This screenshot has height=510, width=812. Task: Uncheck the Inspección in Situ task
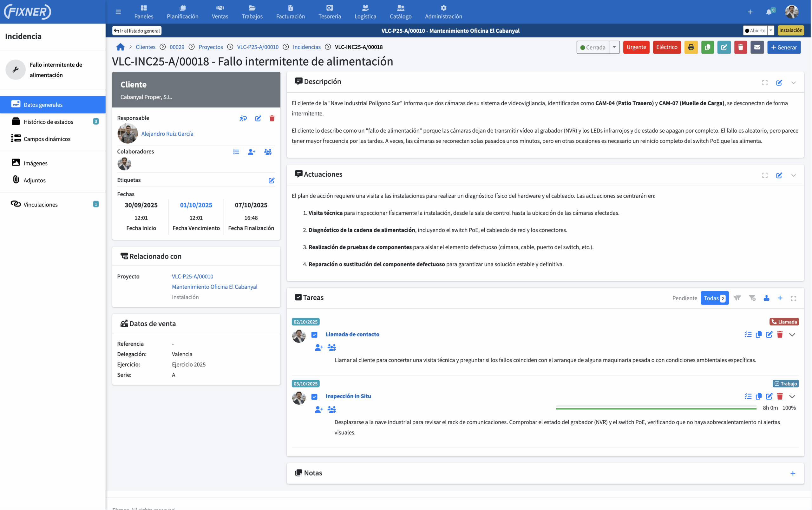click(314, 396)
